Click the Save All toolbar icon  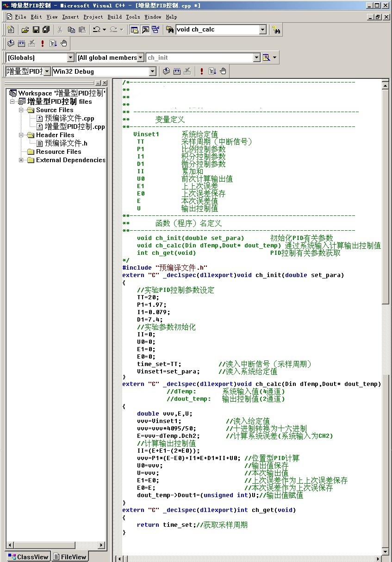click(46, 30)
